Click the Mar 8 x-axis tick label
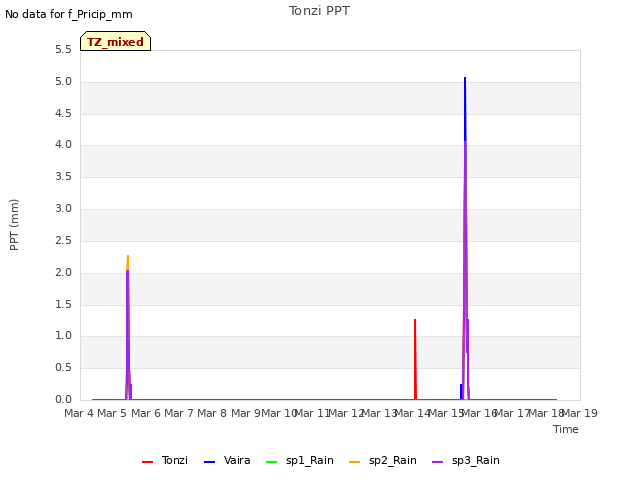Screen dimensions: 640x480 click(212, 413)
